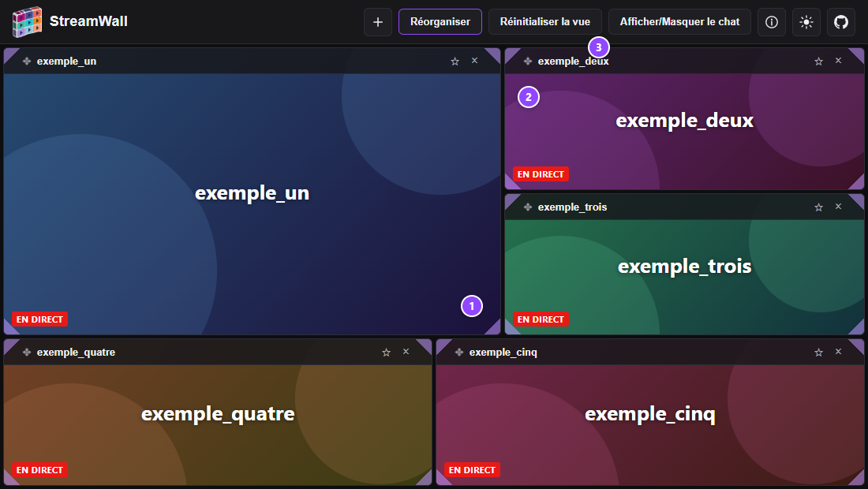Click exemple_quatre header title text

(76, 353)
